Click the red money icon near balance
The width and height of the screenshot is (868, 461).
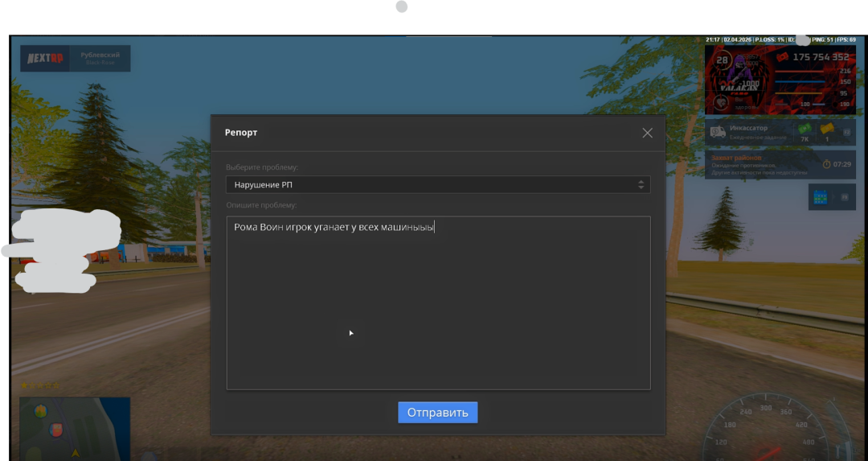coord(782,57)
